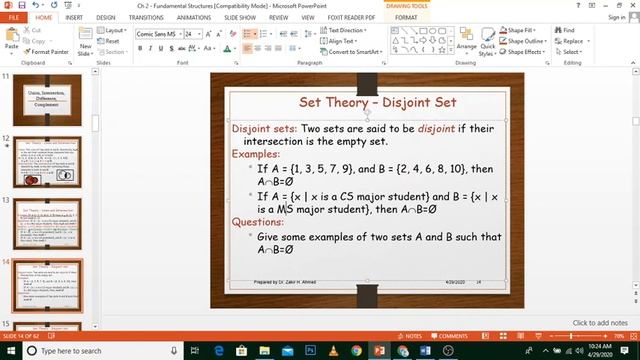This screenshot has height=360, width=640.
Task: Open Find in Editing group
Action: coord(564,30)
